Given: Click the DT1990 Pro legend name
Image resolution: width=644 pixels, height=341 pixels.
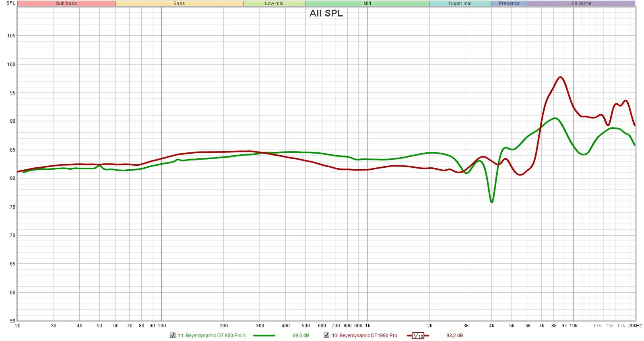Looking at the screenshot, I should click(x=364, y=335).
